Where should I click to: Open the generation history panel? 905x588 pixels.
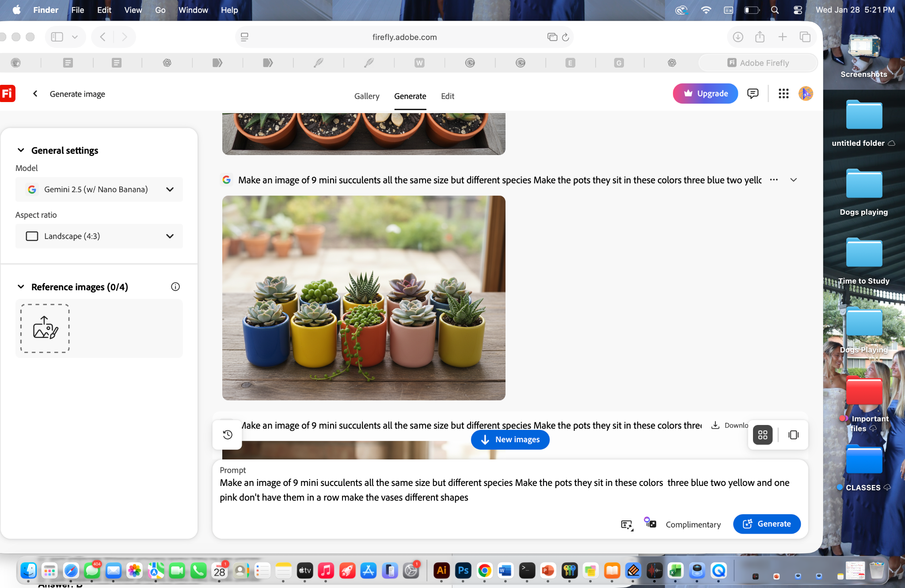[x=228, y=435]
